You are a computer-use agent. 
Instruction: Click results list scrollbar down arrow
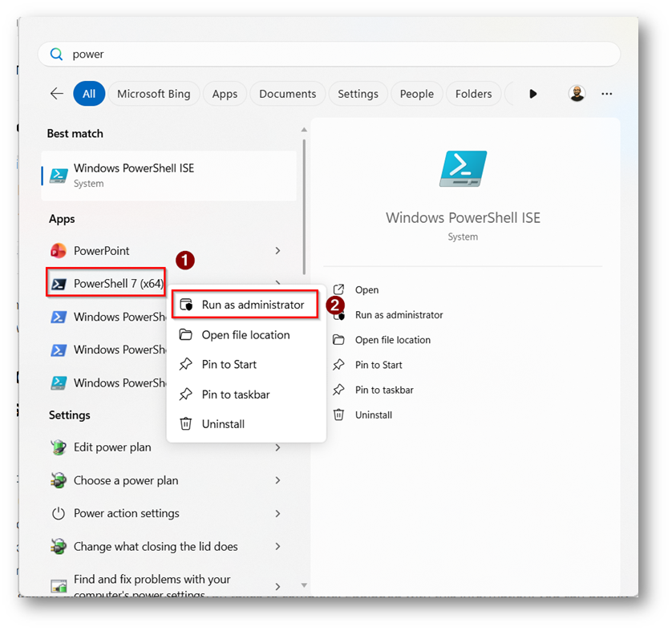pyautogui.click(x=304, y=585)
